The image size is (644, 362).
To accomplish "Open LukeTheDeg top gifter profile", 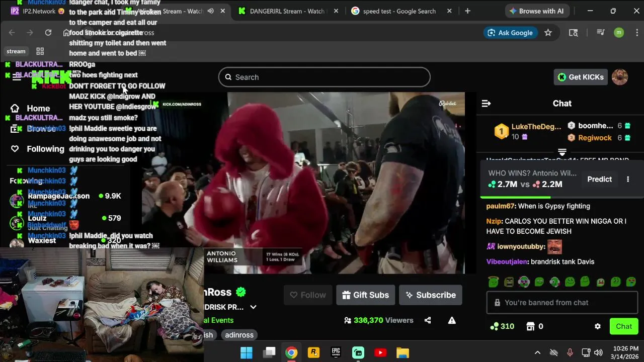I will tap(536, 127).
